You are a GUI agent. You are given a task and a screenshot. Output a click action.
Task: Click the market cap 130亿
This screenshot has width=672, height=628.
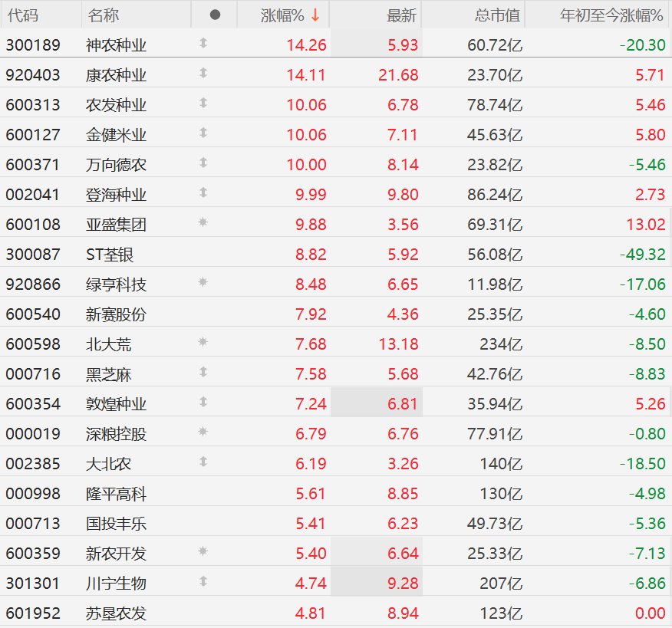(x=501, y=494)
